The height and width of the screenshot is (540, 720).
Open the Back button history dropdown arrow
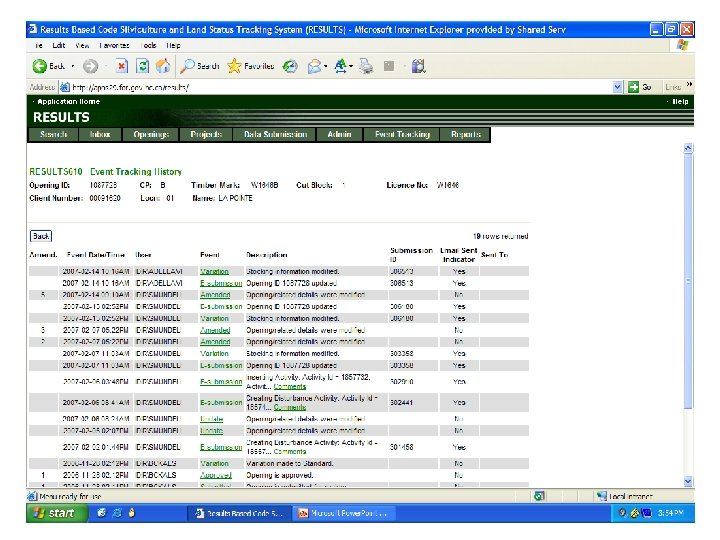72,66
